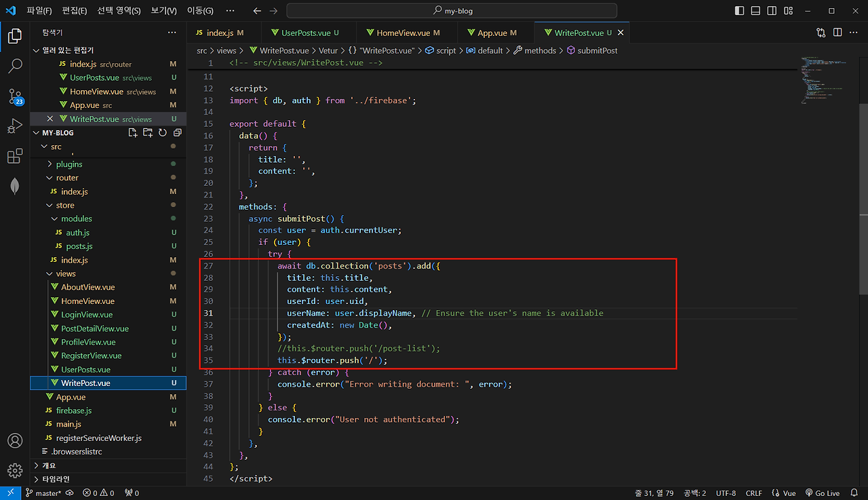Click line and column indicator 줄 31, 열 79

pyautogui.click(x=654, y=493)
